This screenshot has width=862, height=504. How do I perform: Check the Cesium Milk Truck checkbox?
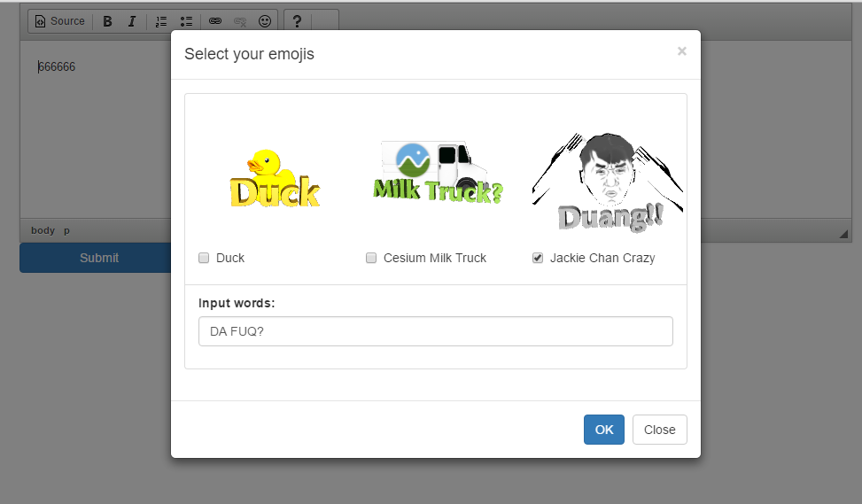[371, 258]
